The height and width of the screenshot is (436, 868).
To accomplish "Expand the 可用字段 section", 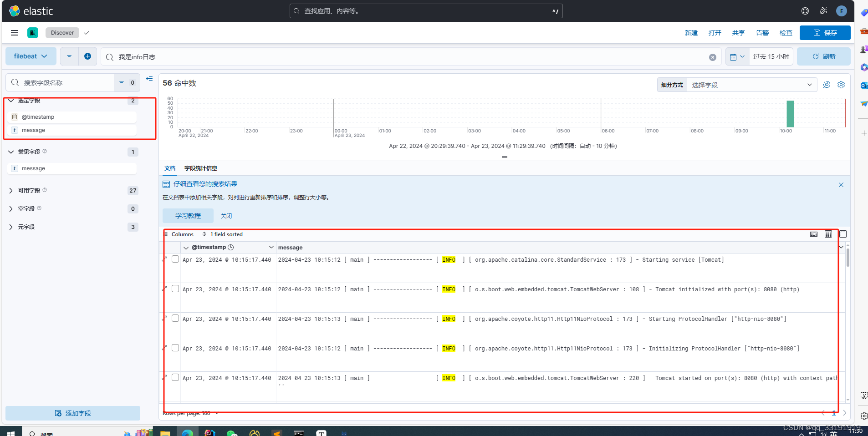I will (x=11, y=191).
